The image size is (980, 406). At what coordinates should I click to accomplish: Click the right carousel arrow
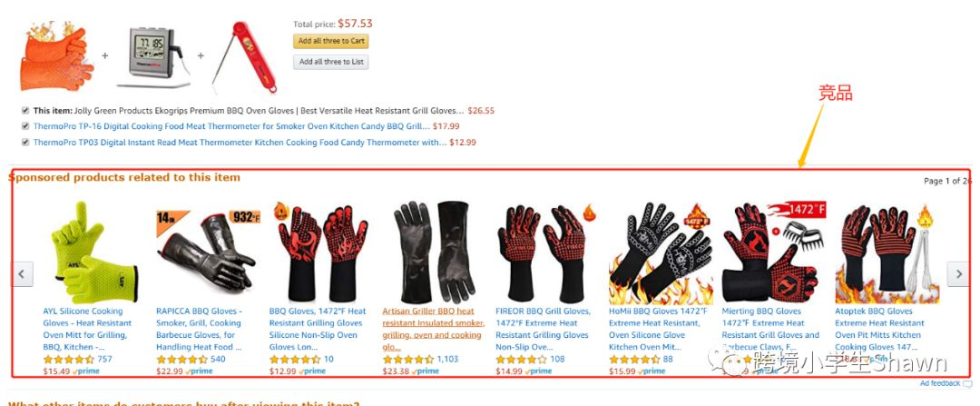click(x=957, y=274)
